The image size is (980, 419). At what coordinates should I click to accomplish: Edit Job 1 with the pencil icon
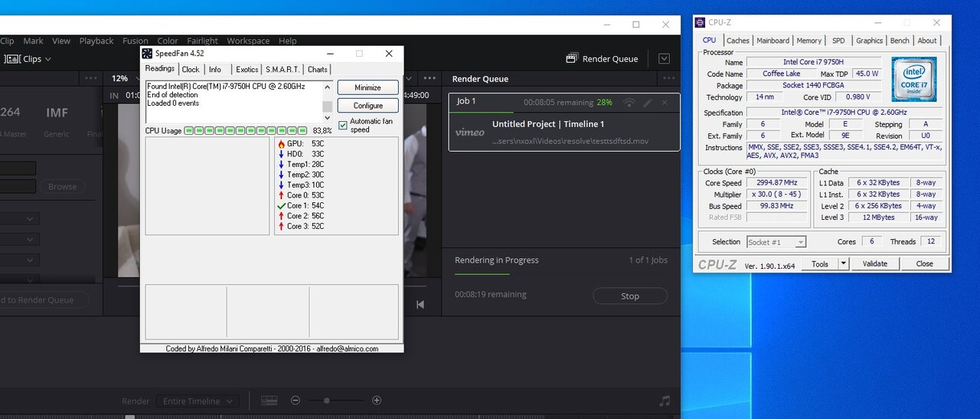648,102
